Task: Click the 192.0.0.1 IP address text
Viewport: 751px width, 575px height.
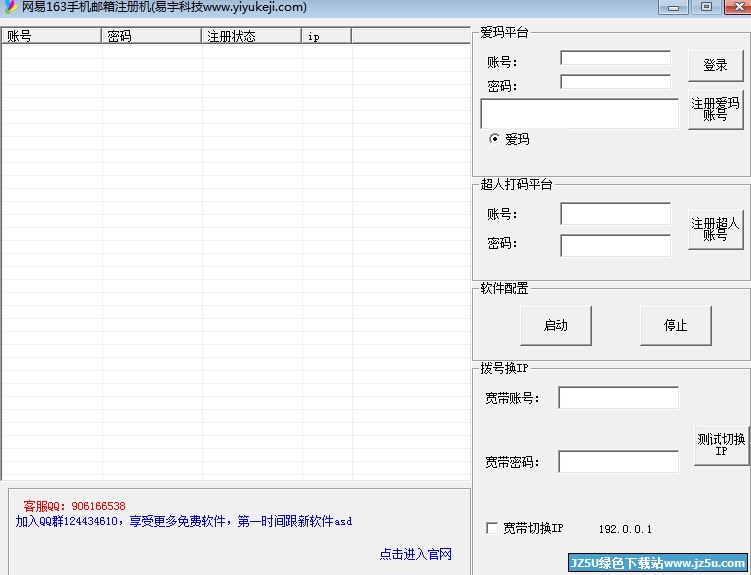Action: tap(625, 529)
